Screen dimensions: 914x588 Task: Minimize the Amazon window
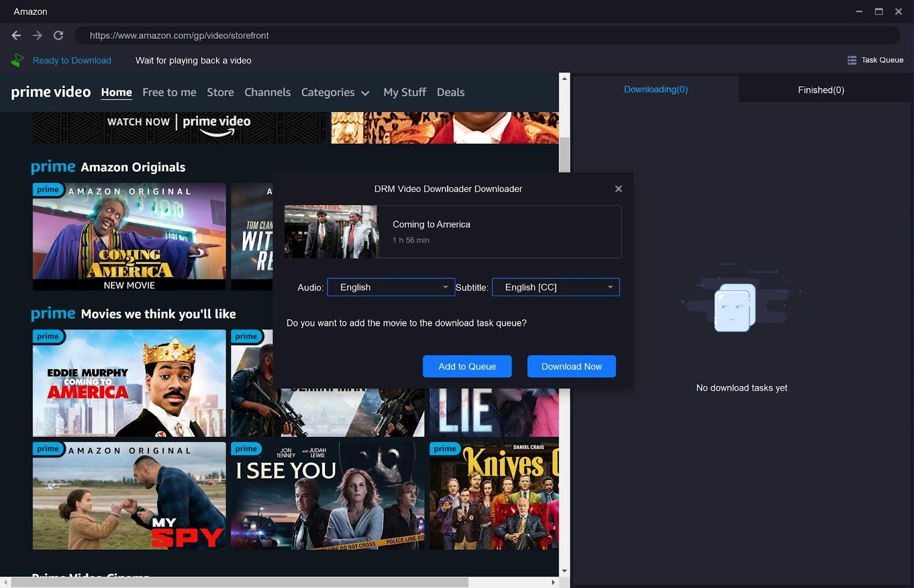(859, 11)
